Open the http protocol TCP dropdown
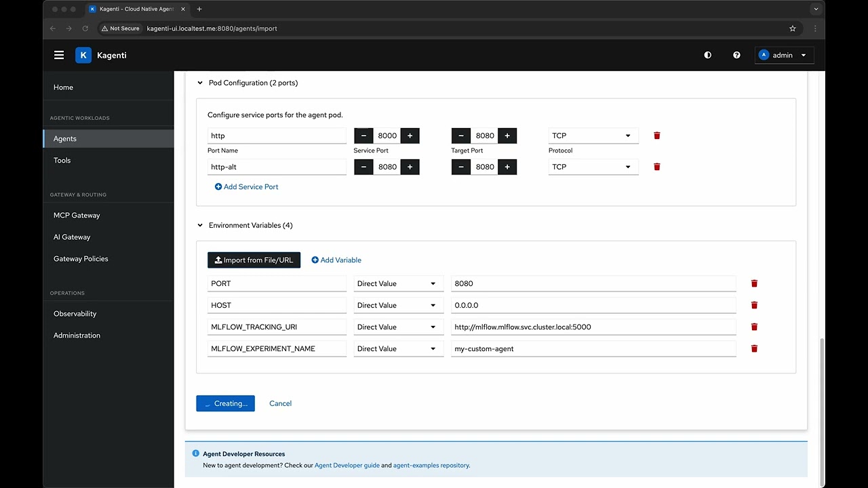Viewport: 868px width, 488px height. click(593, 136)
